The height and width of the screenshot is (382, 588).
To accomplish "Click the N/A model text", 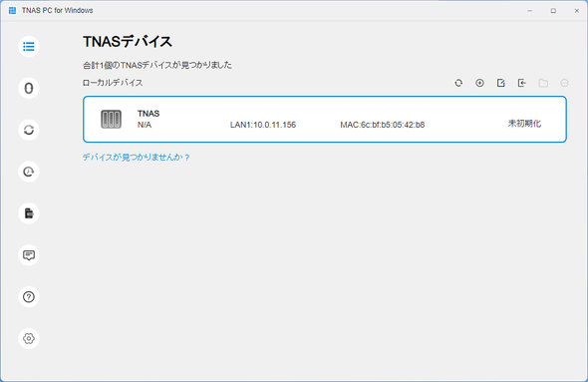I will (x=145, y=125).
